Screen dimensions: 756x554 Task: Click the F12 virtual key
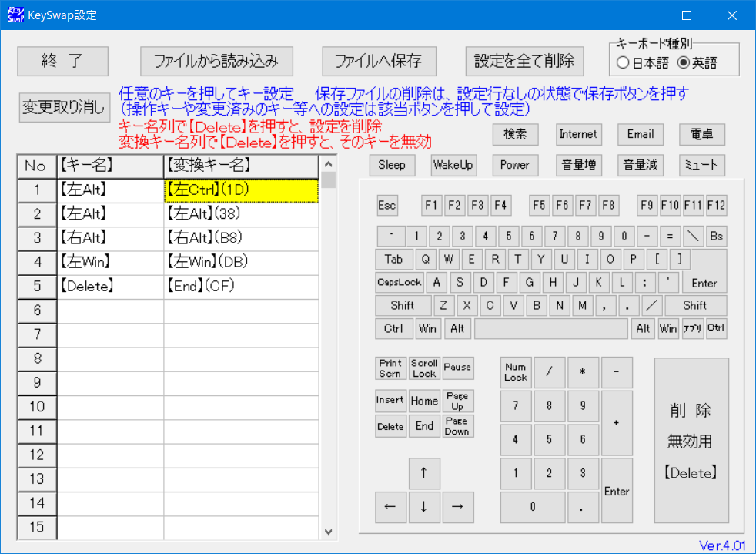click(717, 206)
